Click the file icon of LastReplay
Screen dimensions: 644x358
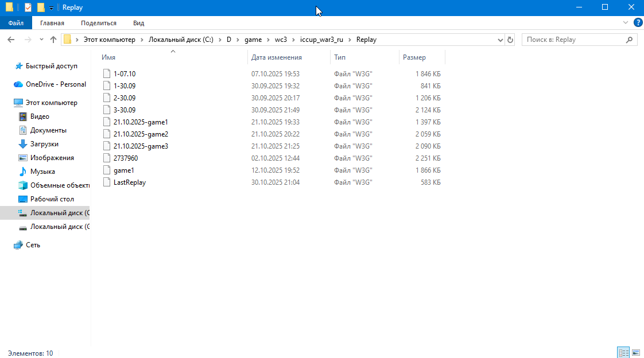107,182
